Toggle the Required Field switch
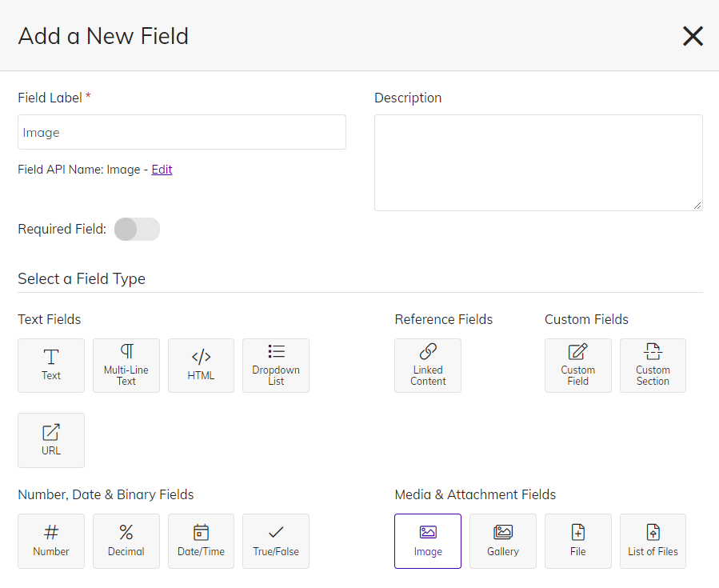Image resolution: width=719 pixels, height=588 pixels. coord(137,230)
